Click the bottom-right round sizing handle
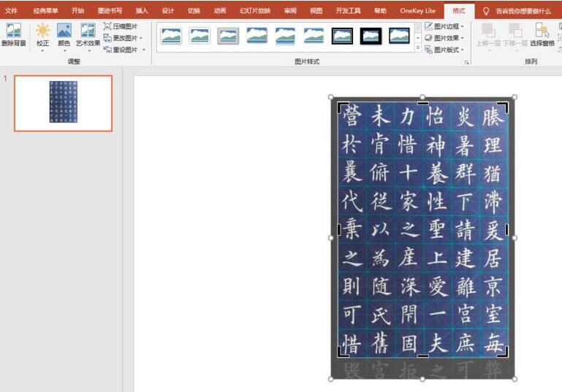Viewport: 562px width, 392px height. tap(514, 379)
